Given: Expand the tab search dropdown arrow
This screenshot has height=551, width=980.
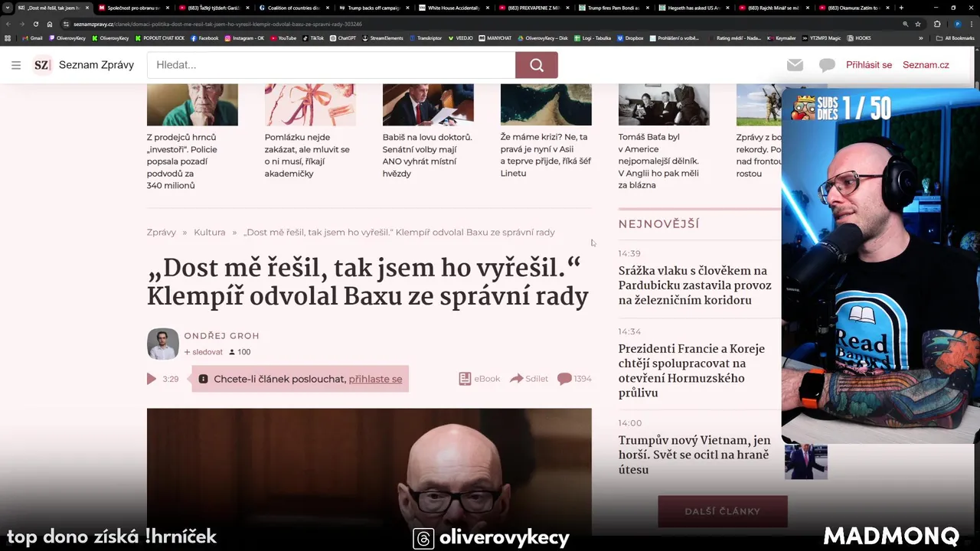Looking at the screenshot, I should tap(8, 8).
